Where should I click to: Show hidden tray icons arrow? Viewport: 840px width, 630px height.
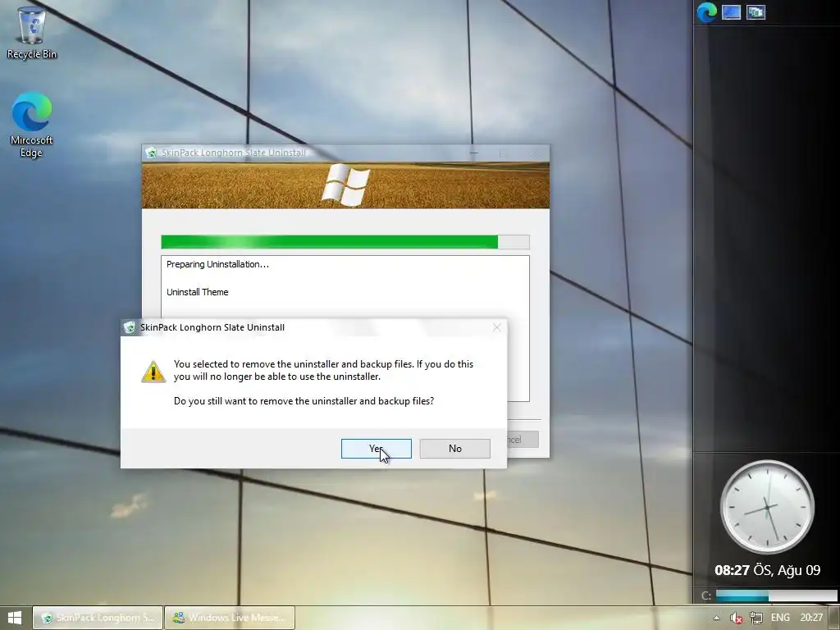coord(716,618)
